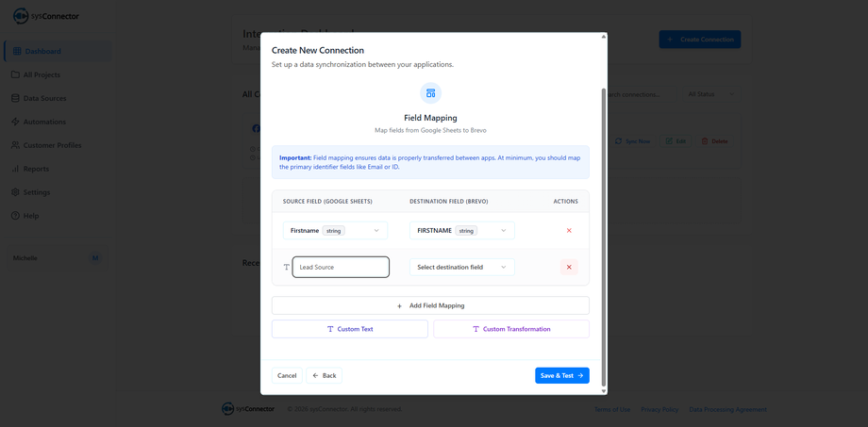Add a new field mapping

tap(430, 305)
